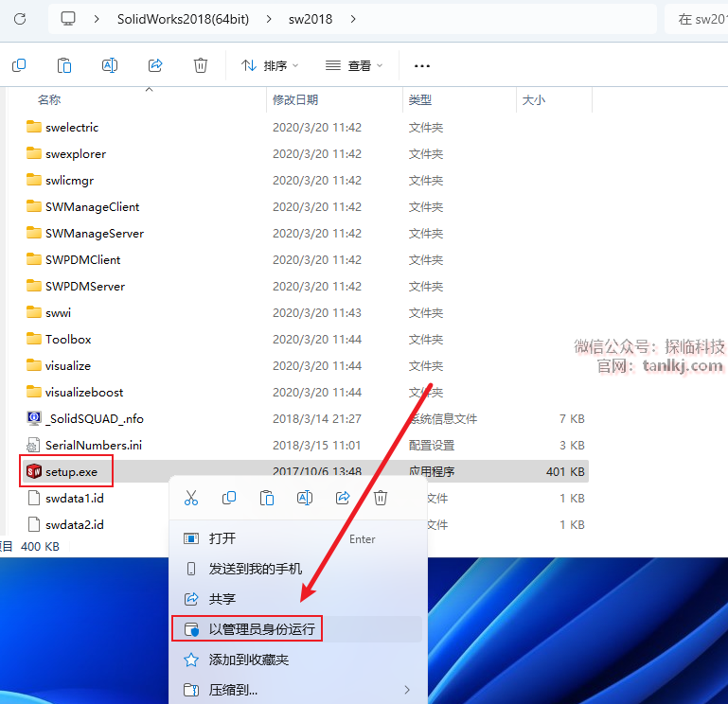The height and width of the screenshot is (704, 728).
Task: Click 发送到我的手机 menu entry
Action: [x=255, y=569]
